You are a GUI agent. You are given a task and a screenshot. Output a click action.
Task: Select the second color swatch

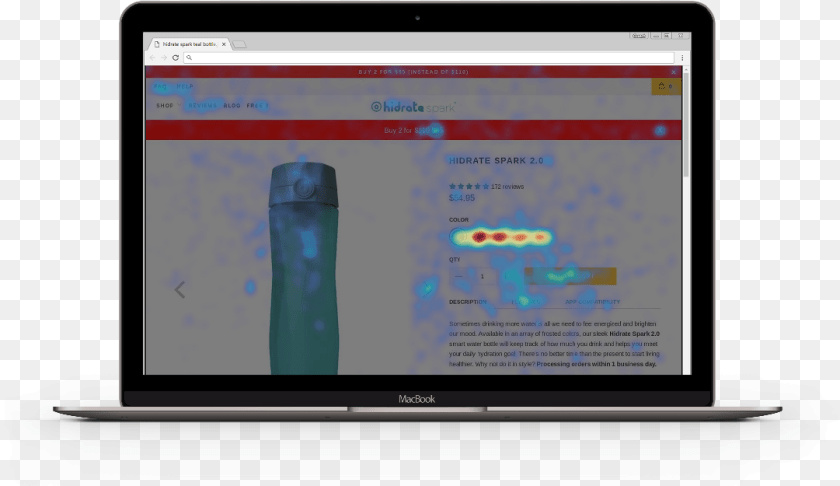(x=479, y=237)
